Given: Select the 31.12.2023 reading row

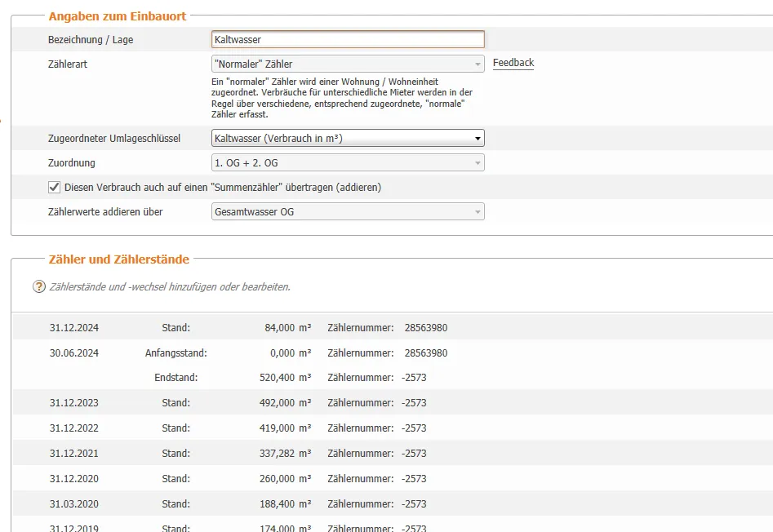Looking at the screenshot, I should pyautogui.click(x=245, y=403).
